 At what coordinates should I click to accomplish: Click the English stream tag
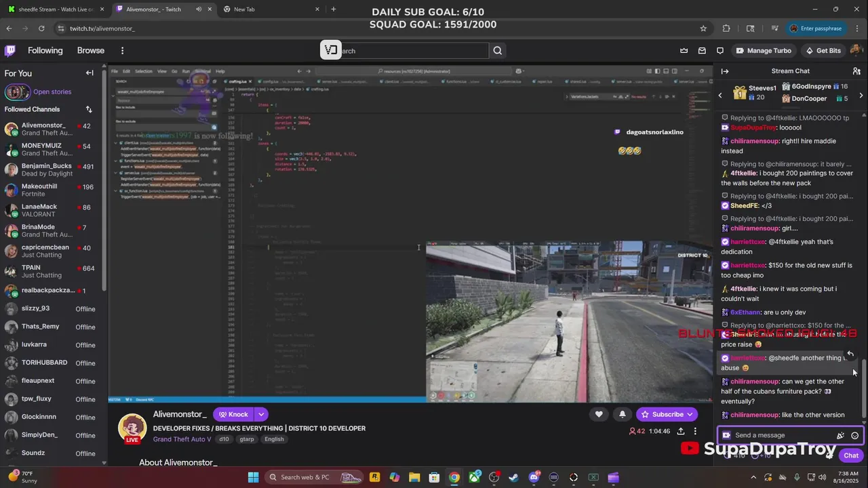(274, 439)
